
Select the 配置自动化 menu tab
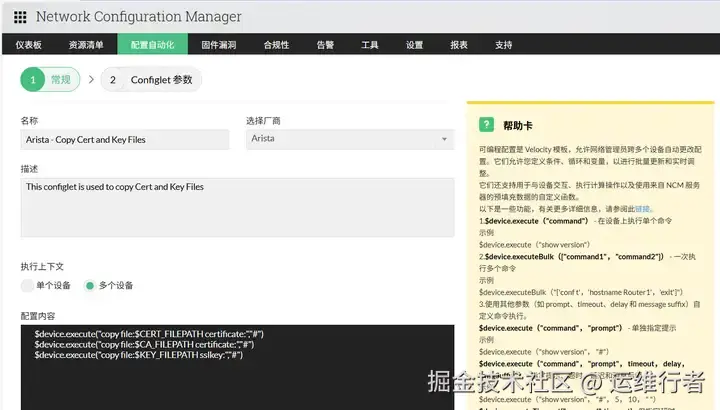152,45
